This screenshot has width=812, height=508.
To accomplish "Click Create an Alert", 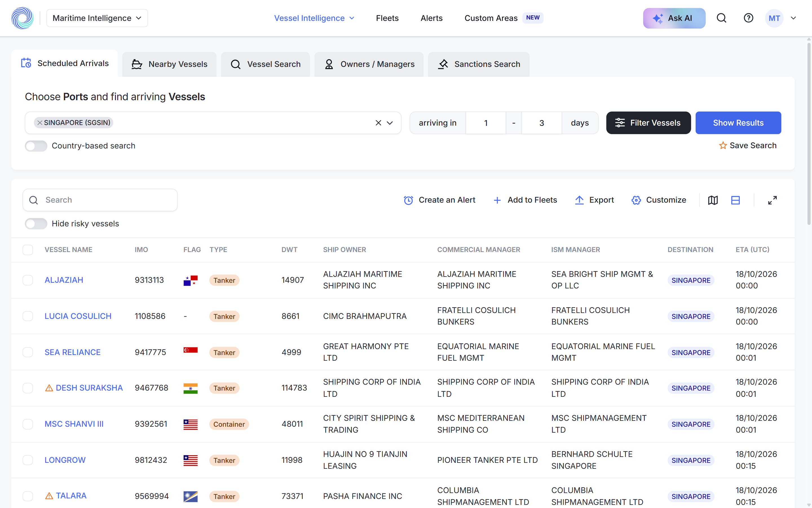I will (439, 200).
